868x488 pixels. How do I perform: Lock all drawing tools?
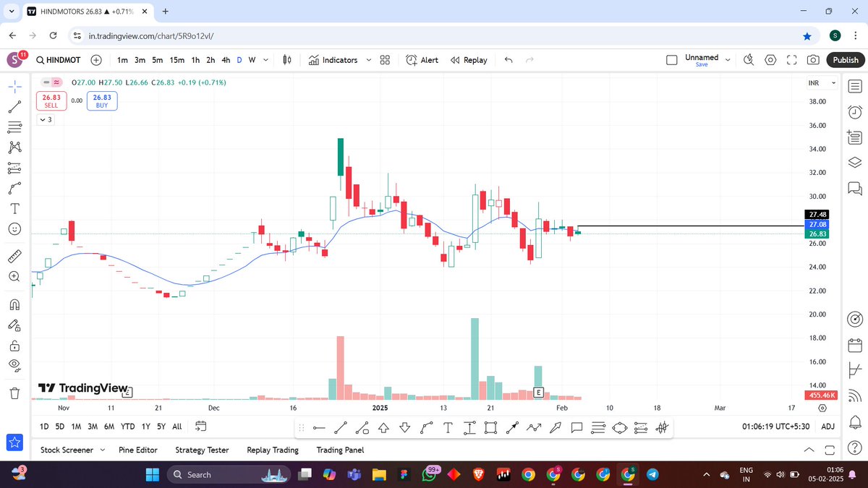tap(14, 345)
